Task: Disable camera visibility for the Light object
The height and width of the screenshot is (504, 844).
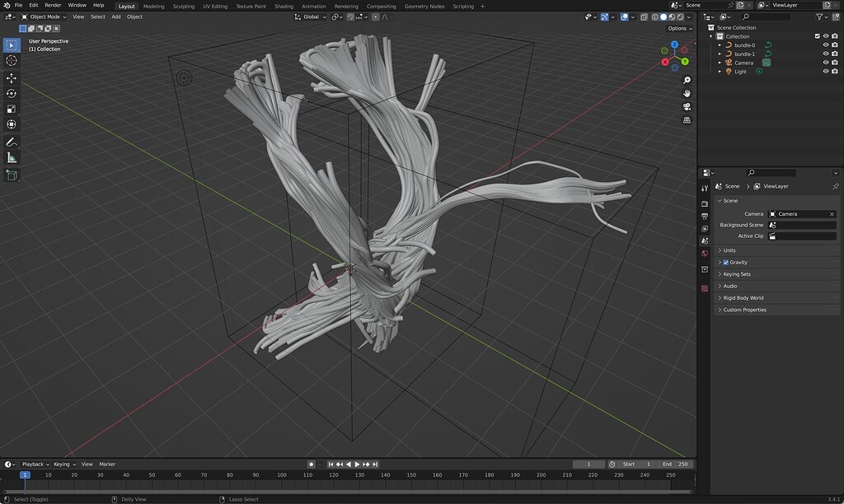Action: pos(834,71)
